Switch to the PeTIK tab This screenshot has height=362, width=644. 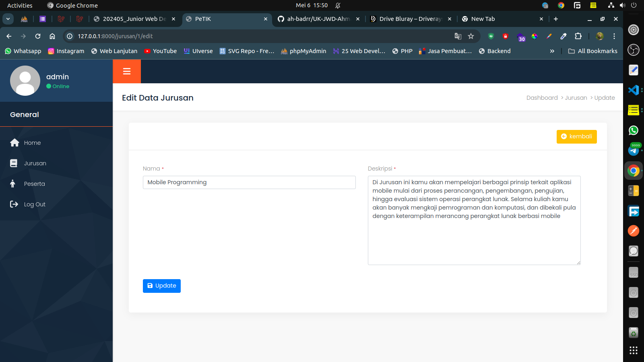(x=227, y=19)
